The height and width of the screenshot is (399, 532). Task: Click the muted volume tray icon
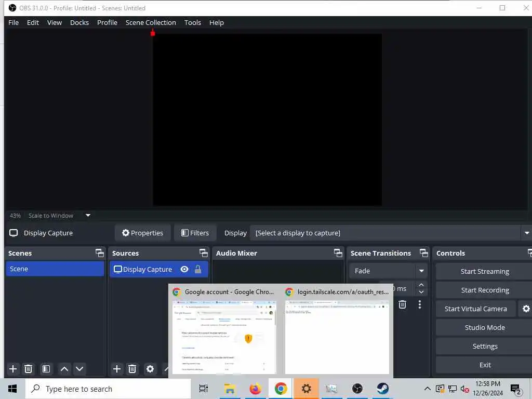pyautogui.click(x=465, y=389)
